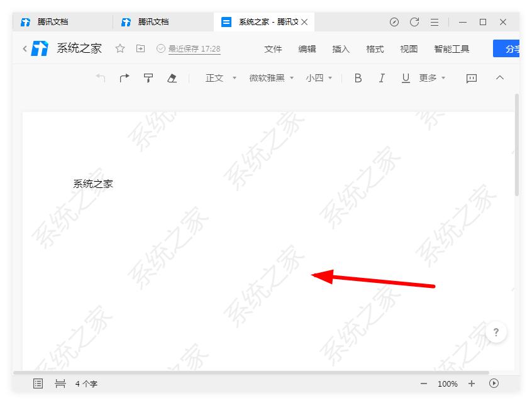Click the 4 个字 word count

point(86,384)
